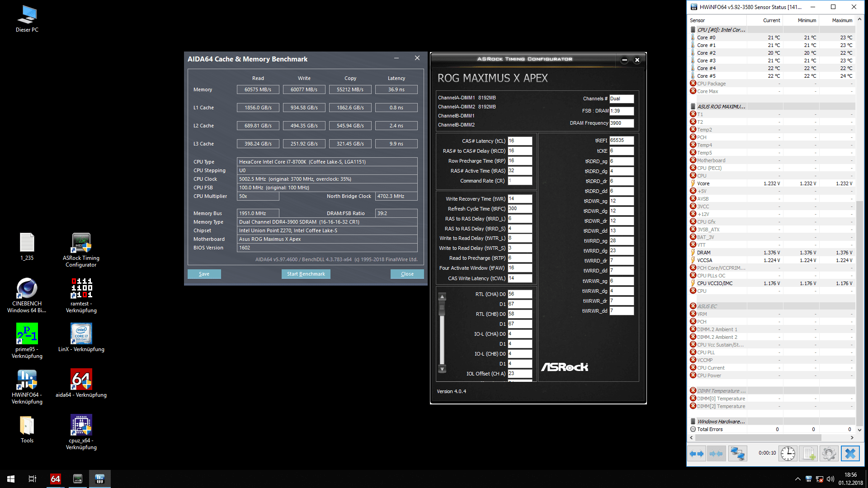Select the Windows Hardware... sensor group row

point(772,422)
